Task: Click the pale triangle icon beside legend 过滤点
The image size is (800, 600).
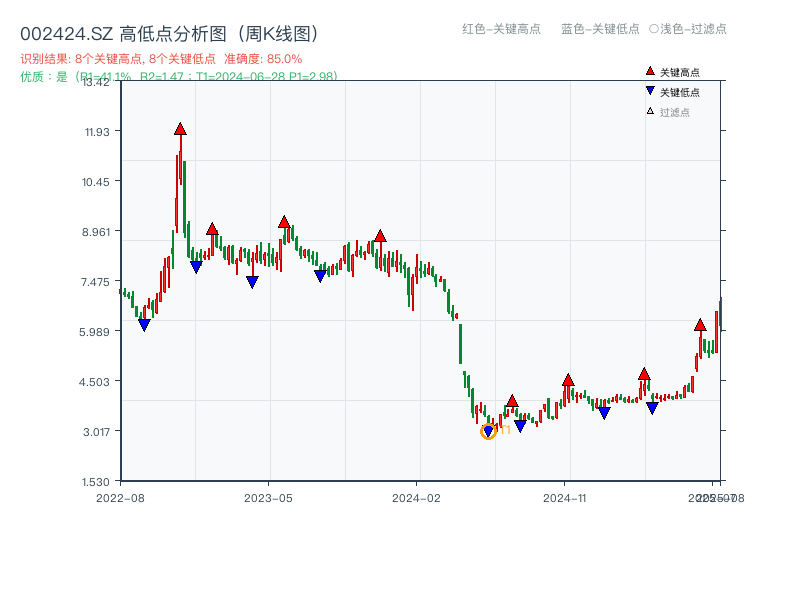Action: point(650,111)
